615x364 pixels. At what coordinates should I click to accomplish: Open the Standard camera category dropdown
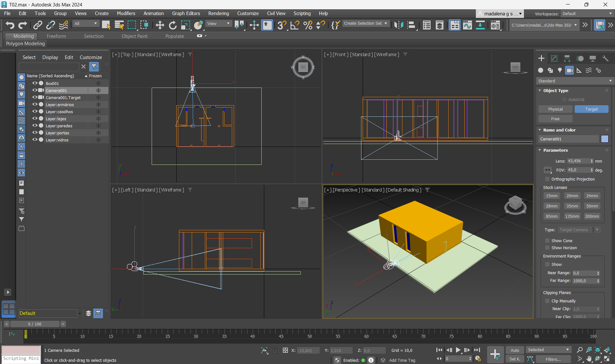575,81
